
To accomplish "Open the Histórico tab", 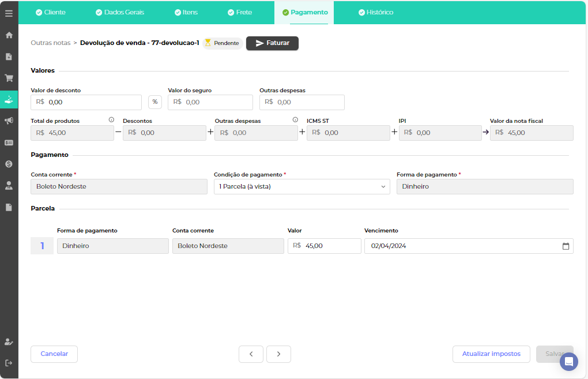I will (x=375, y=12).
